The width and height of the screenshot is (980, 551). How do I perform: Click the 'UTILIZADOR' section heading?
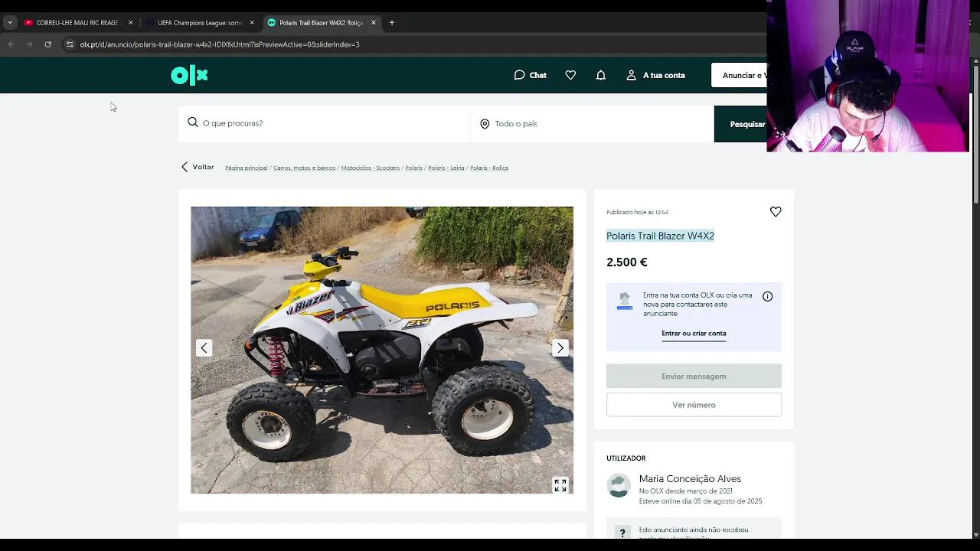626,458
